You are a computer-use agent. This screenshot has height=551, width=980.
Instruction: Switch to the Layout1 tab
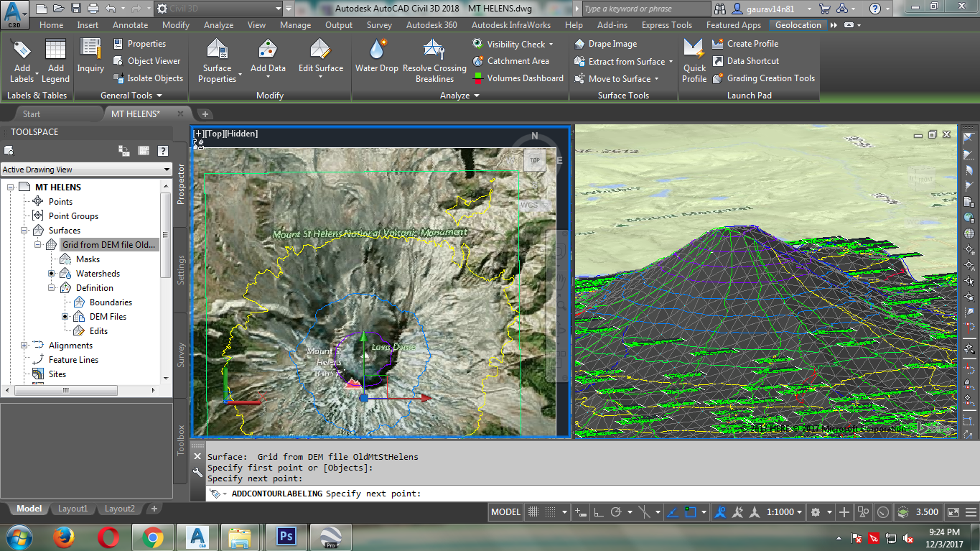[x=73, y=509]
